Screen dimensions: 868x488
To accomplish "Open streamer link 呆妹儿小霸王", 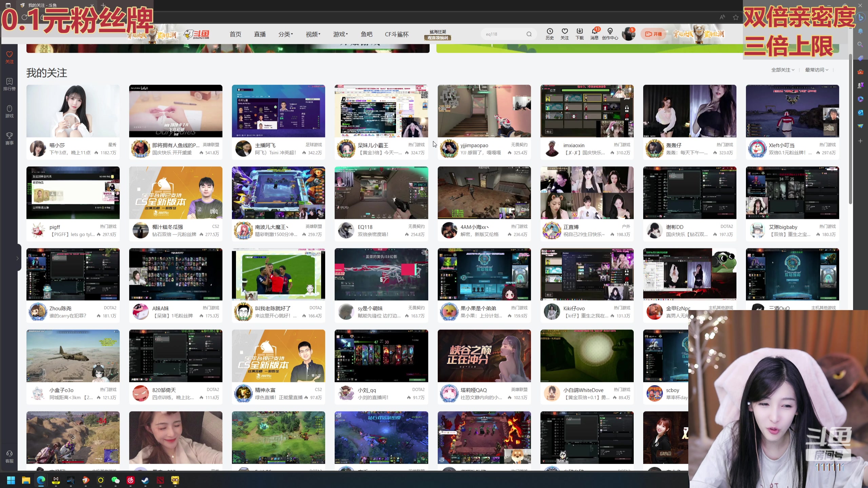I will click(x=373, y=145).
